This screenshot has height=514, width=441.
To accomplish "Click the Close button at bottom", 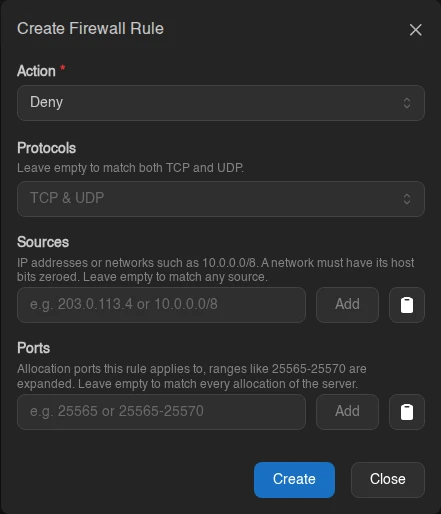I will click(x=388, y=480).
